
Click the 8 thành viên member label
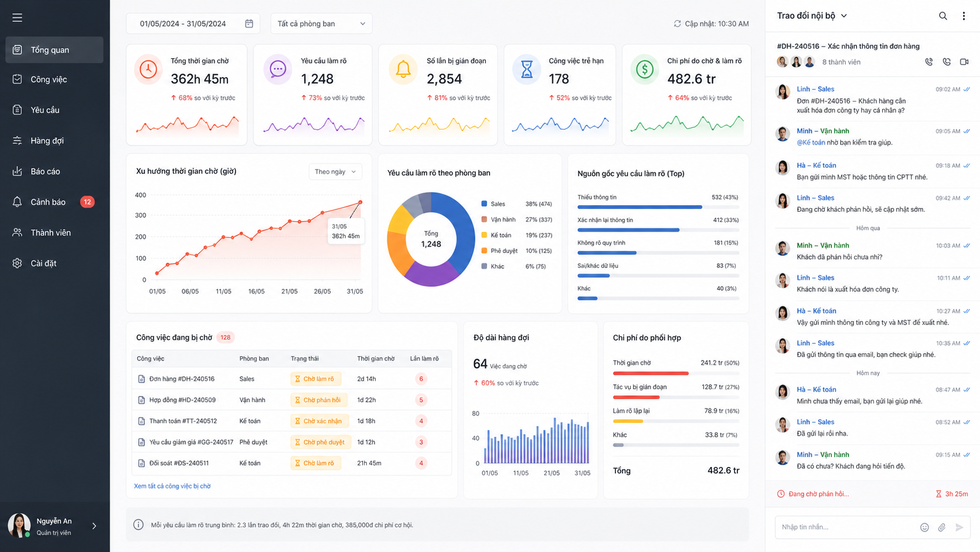tap(841, 62)
